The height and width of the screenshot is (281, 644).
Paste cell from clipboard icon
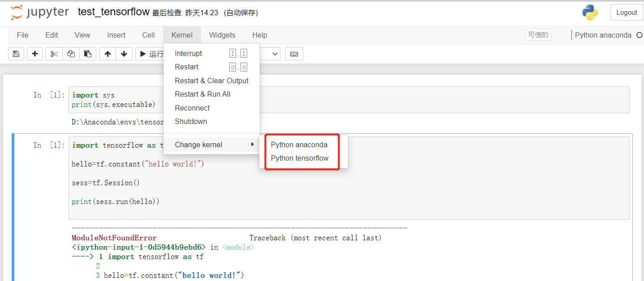pyautogui.click(x=88, y=54)
